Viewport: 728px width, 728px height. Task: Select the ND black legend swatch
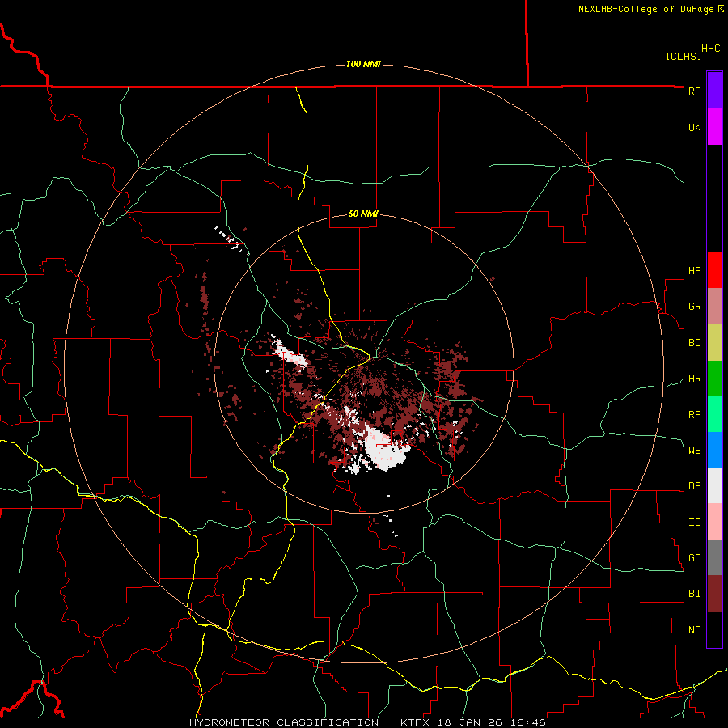[x=714, y=629]
